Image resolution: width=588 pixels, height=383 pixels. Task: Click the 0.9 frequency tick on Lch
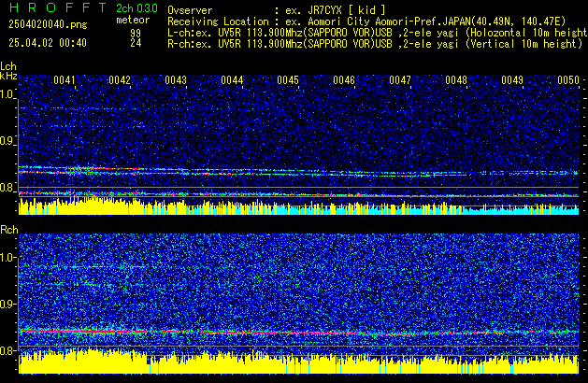[7, 141]
